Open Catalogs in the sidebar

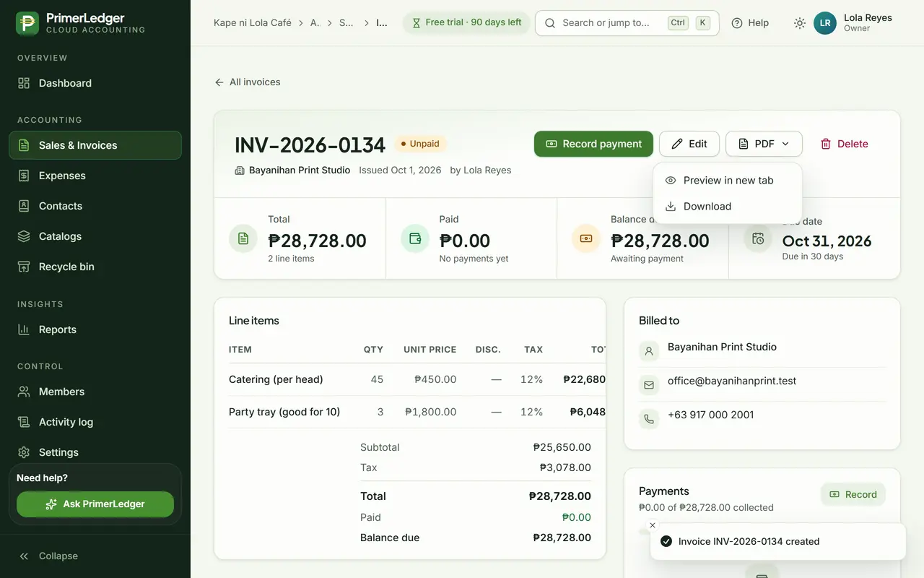pos(95,236)
